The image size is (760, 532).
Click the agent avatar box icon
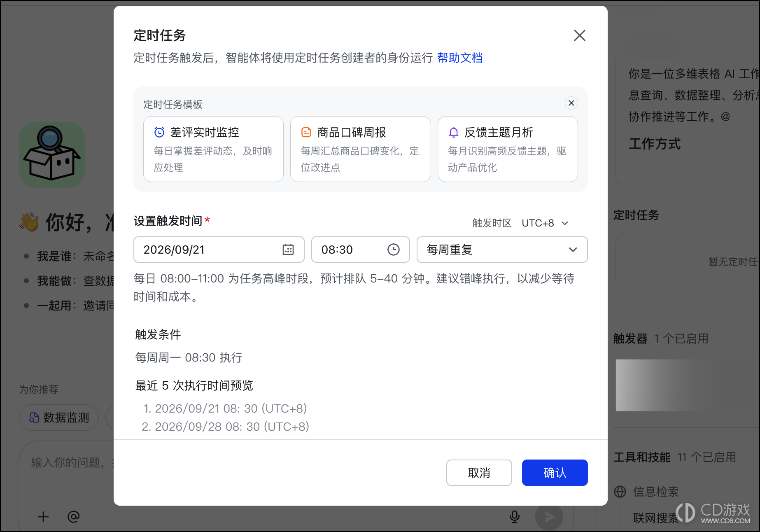click(x=52, y=155)
